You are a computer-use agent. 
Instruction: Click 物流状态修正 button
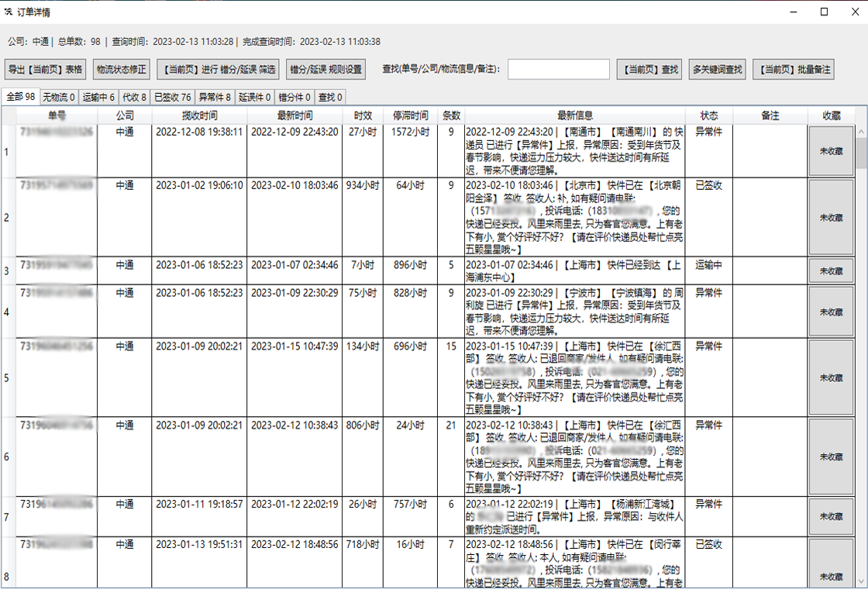pos(121,69)
